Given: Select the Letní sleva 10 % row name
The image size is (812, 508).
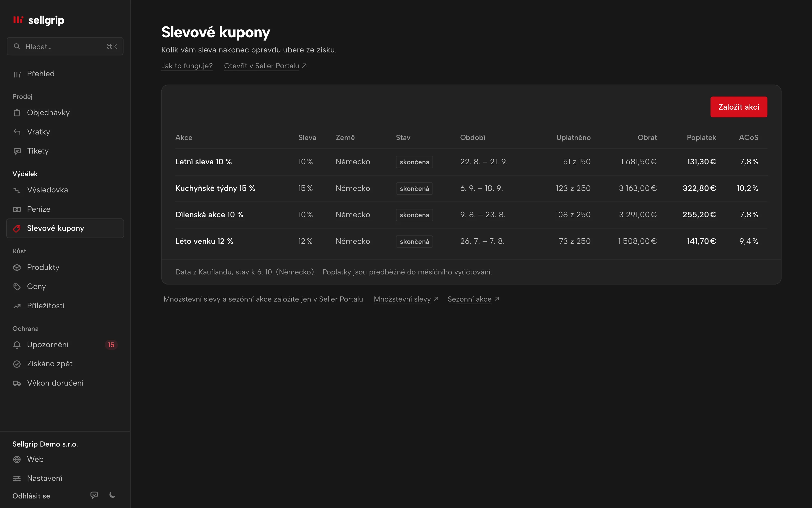Looking at the screenshot, I should [203, 162].
